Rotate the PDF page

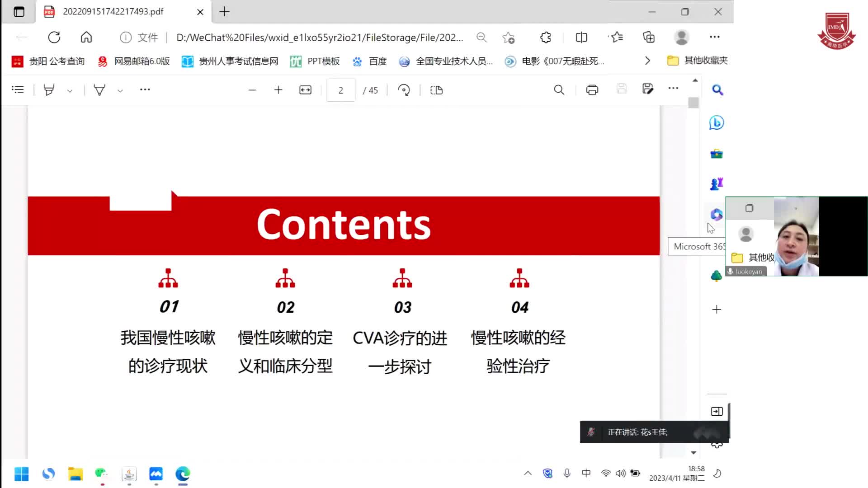(404, 90)
